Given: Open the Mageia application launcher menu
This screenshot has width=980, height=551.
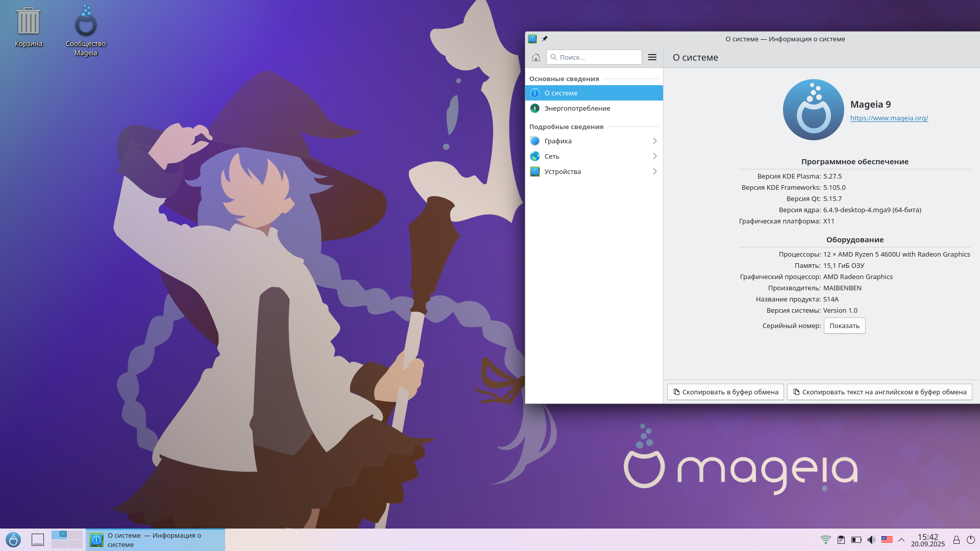Looking at the screenshot, I should (x=13, y=539).
